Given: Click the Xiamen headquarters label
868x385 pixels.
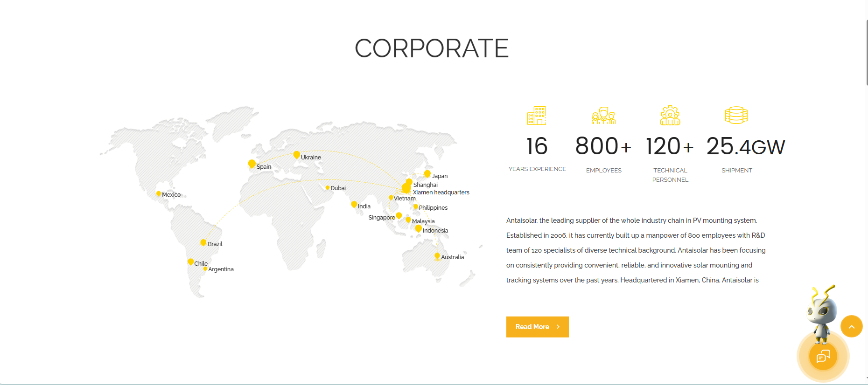Looking at the screenshot, I should tap(441, 192).
